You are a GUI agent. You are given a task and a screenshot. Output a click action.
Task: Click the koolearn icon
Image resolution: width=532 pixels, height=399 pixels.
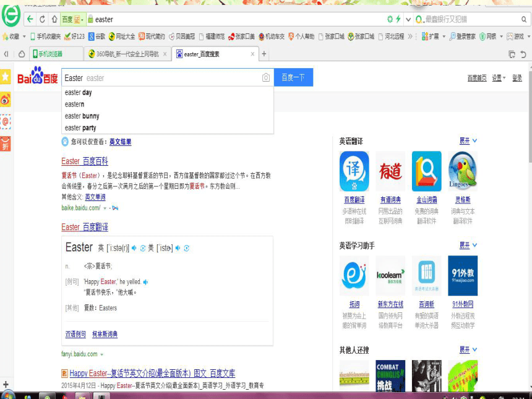[390, 275]
